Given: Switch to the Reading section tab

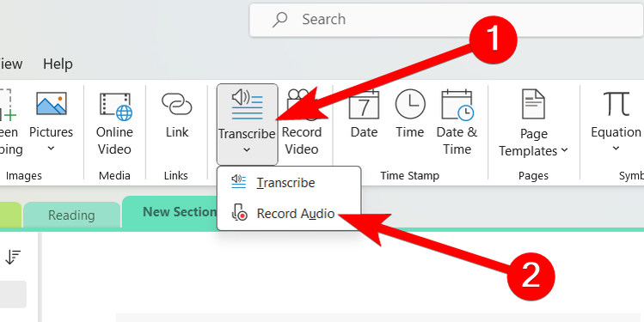Looking at the screenshot, I should [71, 215].
